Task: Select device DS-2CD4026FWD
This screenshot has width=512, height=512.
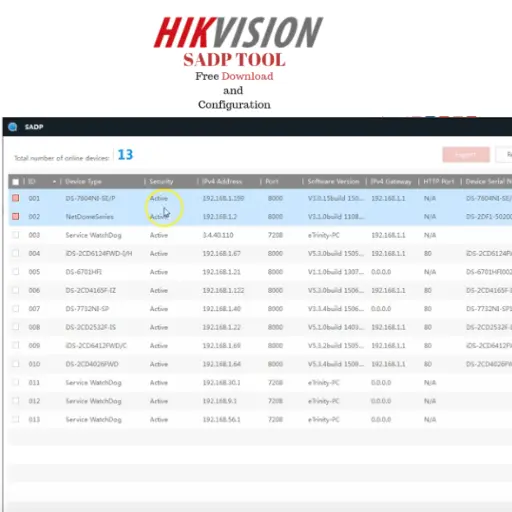Action: (x=92, y=364)
